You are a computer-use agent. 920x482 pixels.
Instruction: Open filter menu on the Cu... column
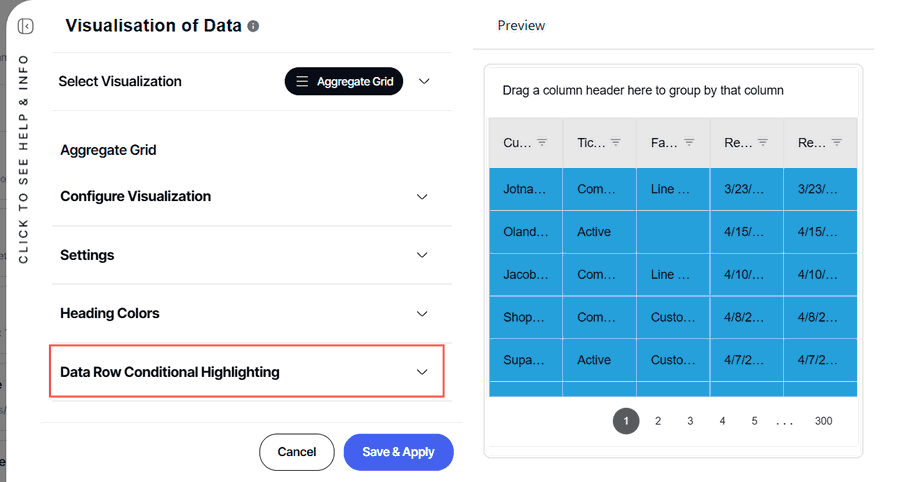click(542, 143)
